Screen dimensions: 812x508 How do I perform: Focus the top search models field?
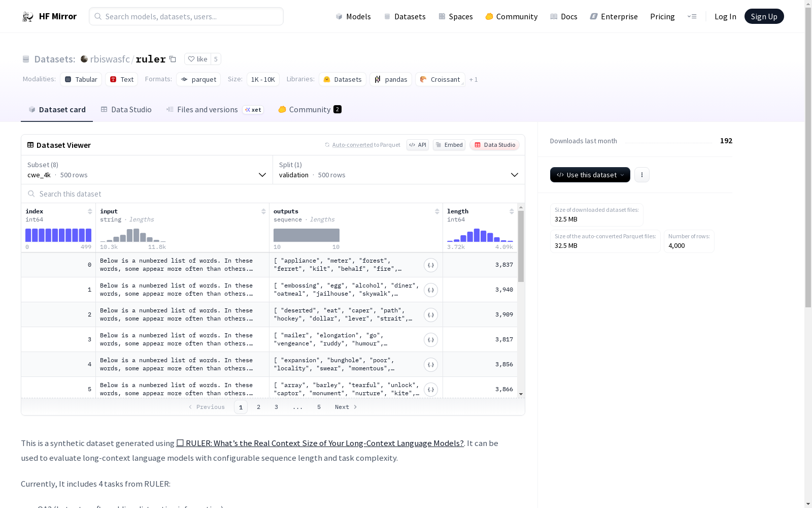click(186, 16)
